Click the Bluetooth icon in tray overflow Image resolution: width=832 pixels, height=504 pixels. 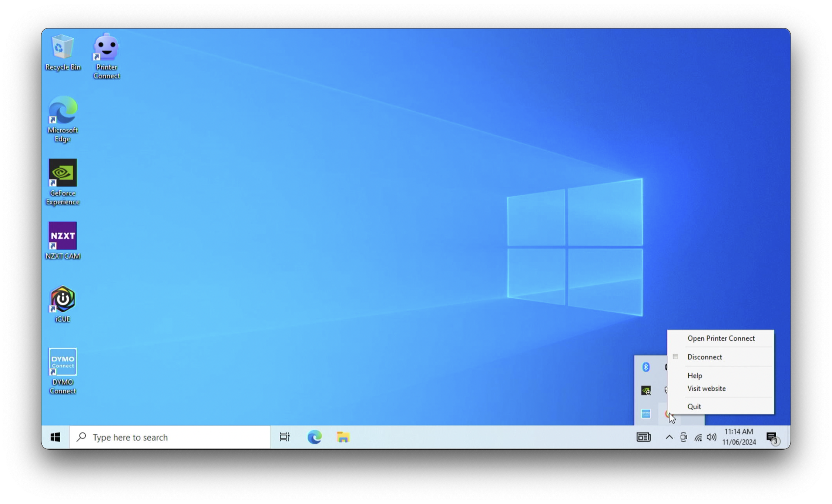(x=646, y=367)
